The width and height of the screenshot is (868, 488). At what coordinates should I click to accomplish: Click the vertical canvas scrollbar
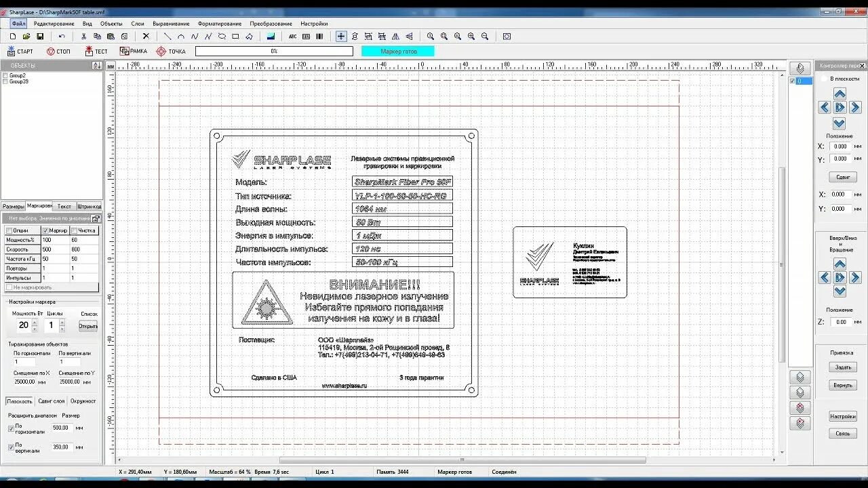pos(783,264)
